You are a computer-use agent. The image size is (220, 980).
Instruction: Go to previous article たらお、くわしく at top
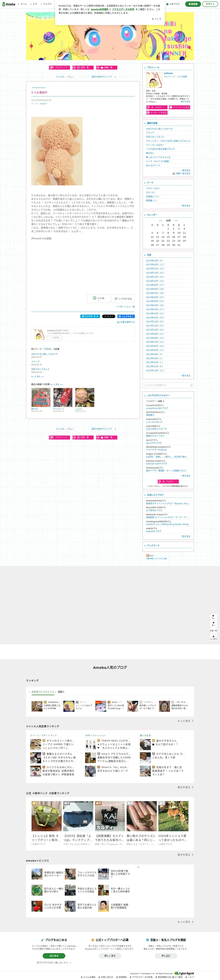[65, 77]
